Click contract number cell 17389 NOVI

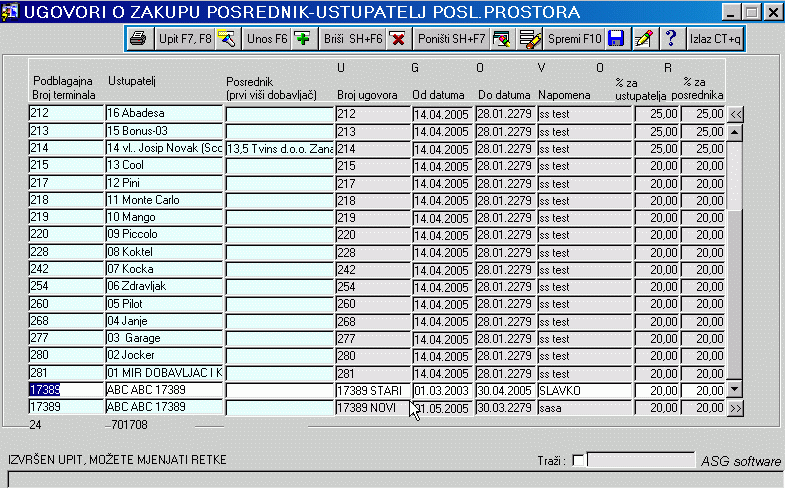pyautogui.click(x=373, y=408)
